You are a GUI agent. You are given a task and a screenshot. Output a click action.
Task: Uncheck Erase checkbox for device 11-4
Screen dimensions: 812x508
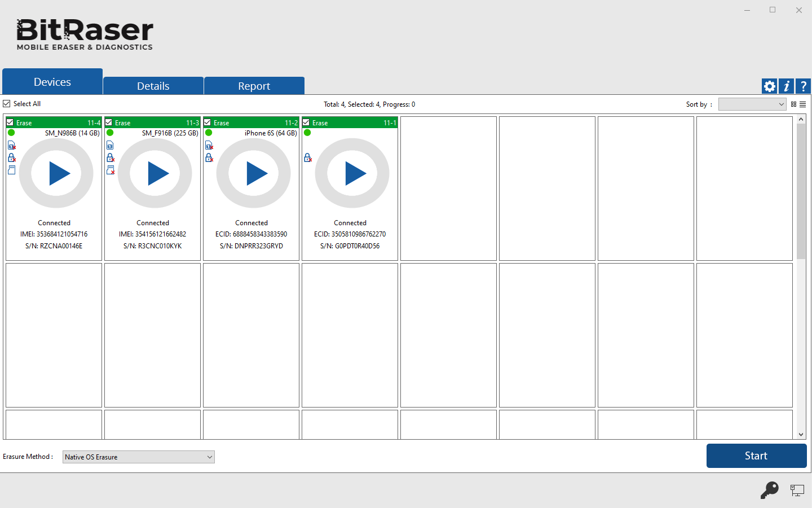10,122
